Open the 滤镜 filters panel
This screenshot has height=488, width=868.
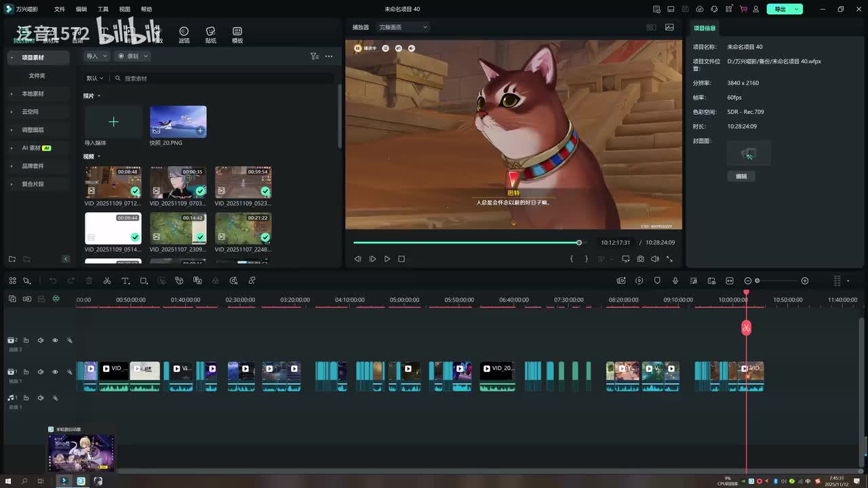184,35
